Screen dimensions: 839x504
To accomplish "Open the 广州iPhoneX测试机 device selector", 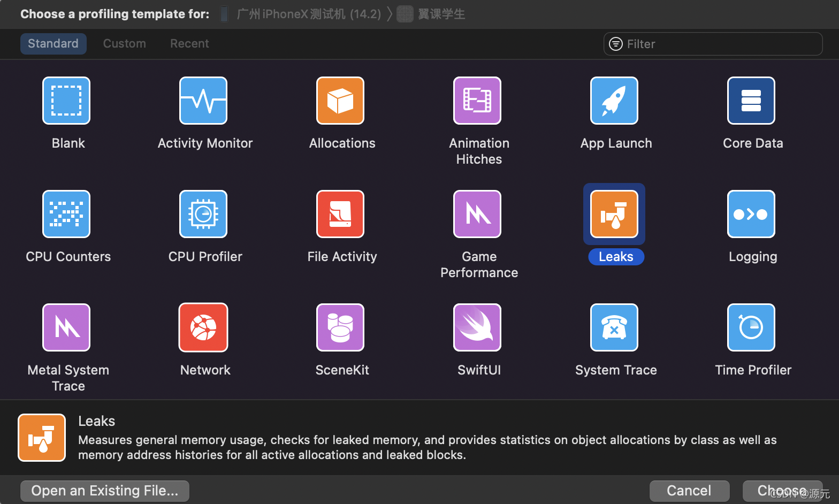I will click(301, 14).
